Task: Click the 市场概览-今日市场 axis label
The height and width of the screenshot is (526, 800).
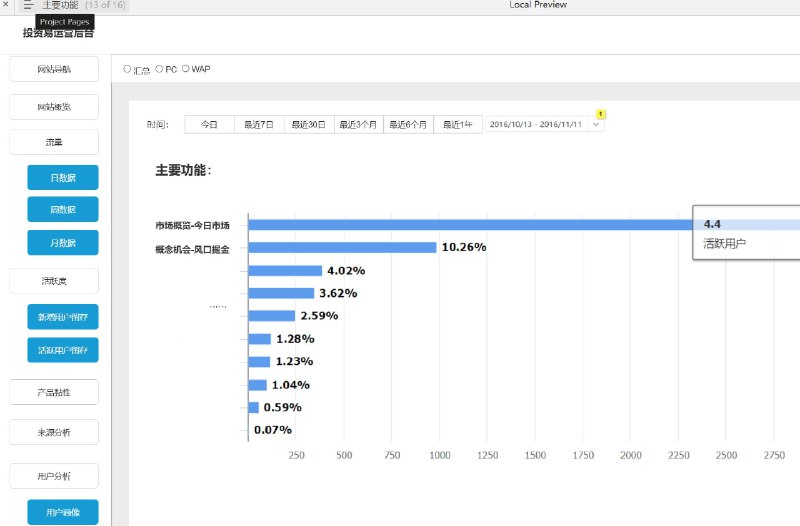Action: (x=192, y=226)
